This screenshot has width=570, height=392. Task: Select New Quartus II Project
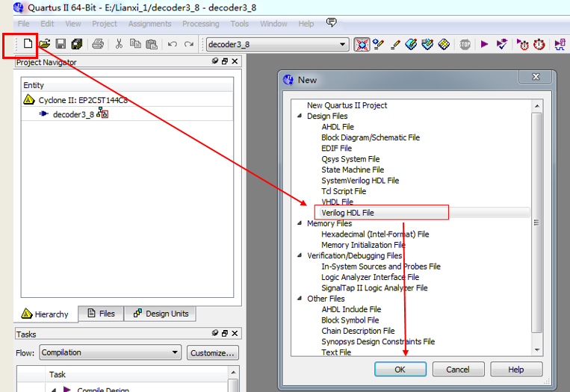(347, 105)
